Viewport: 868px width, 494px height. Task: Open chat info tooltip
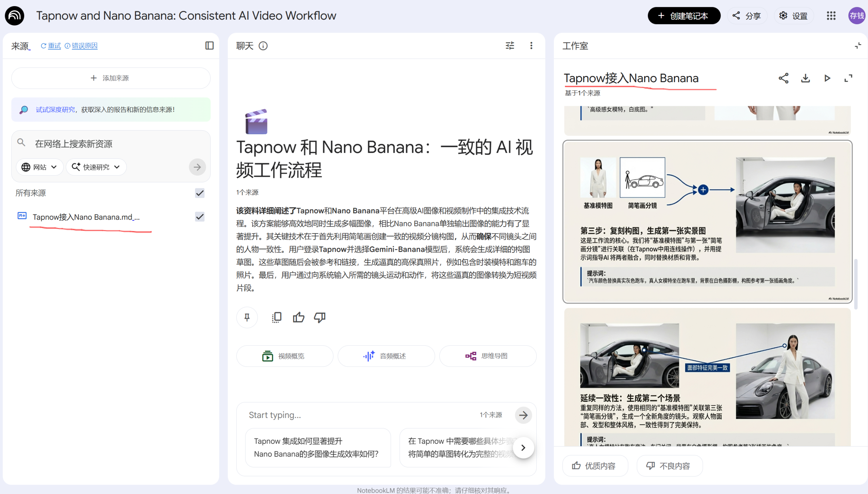[263, 46]
